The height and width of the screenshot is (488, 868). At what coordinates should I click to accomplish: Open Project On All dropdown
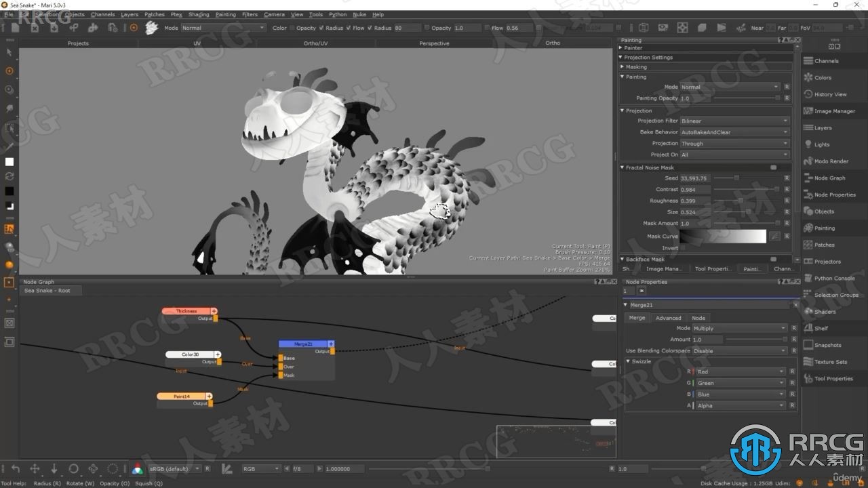click(x=735, y=155)
